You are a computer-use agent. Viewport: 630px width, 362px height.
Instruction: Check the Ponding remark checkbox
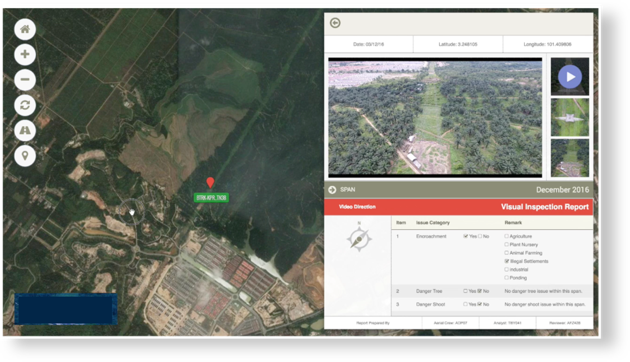[x=507, y=278]
